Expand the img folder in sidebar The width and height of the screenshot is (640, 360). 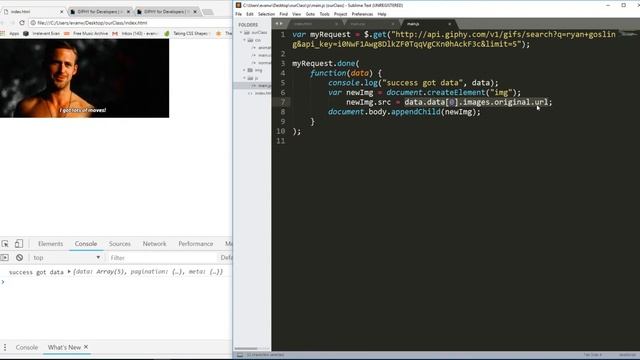244,70
